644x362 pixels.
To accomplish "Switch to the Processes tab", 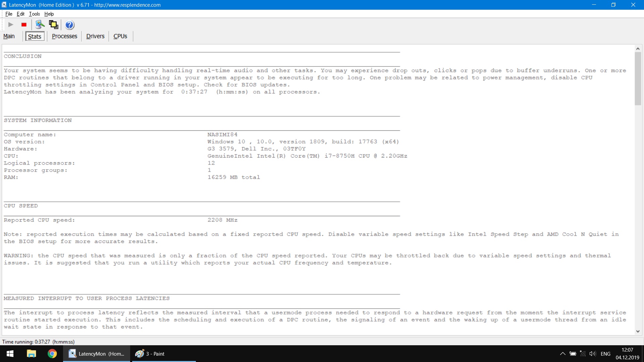I will 64,36.
